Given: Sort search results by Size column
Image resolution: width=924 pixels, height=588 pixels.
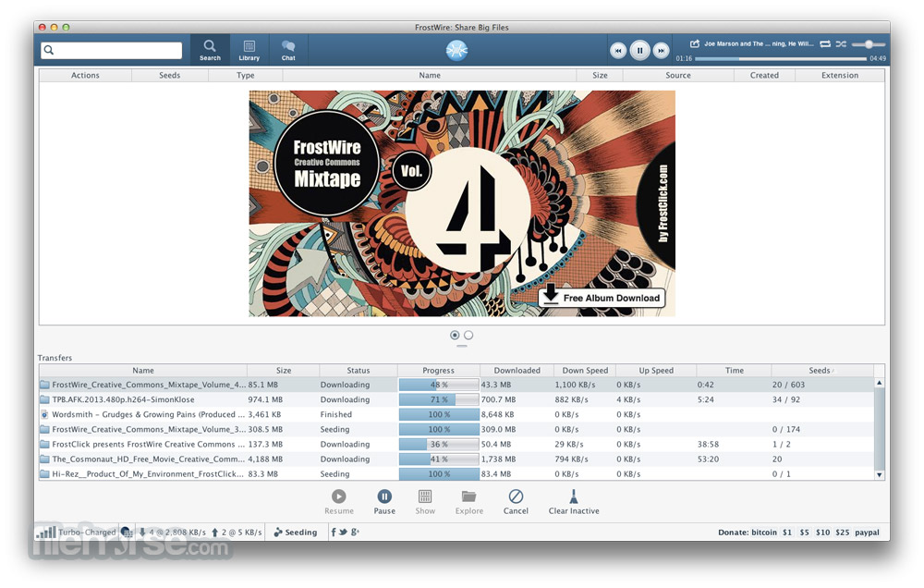Looking at the screenshot, I should (600, 76).
